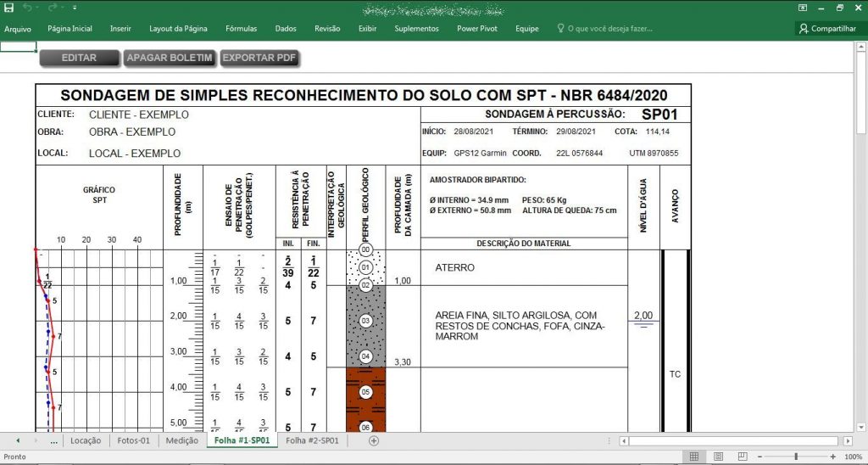Click horizontal scrollbar left arrow
This screenshot has height=465, width=868.
point(623,441)
